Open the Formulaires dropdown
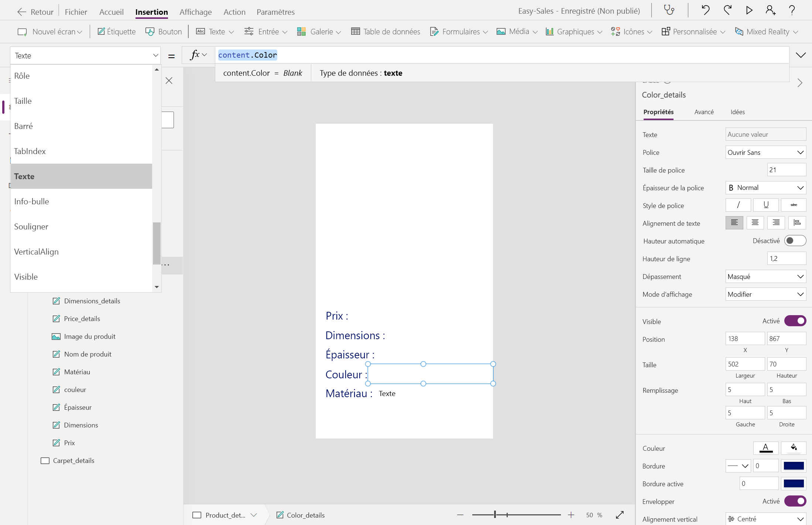812x525 pixels. (x=459, y=32)
